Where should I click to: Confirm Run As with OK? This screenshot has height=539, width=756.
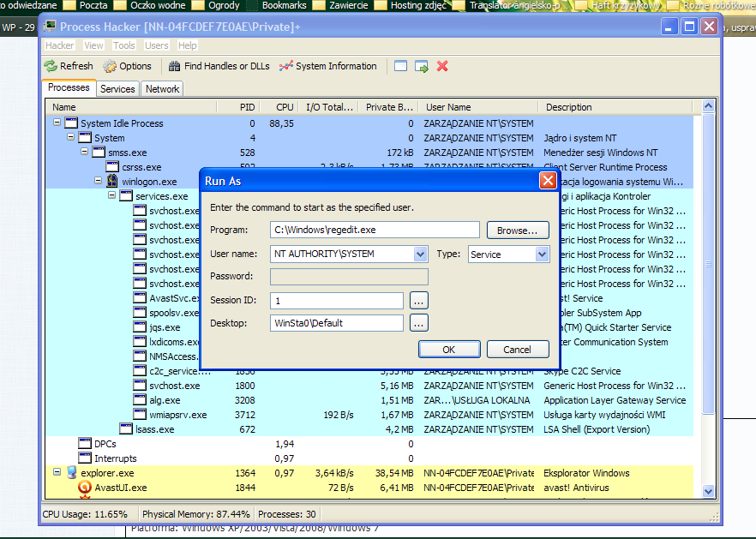pyautogui.click(x=449, y=350)
